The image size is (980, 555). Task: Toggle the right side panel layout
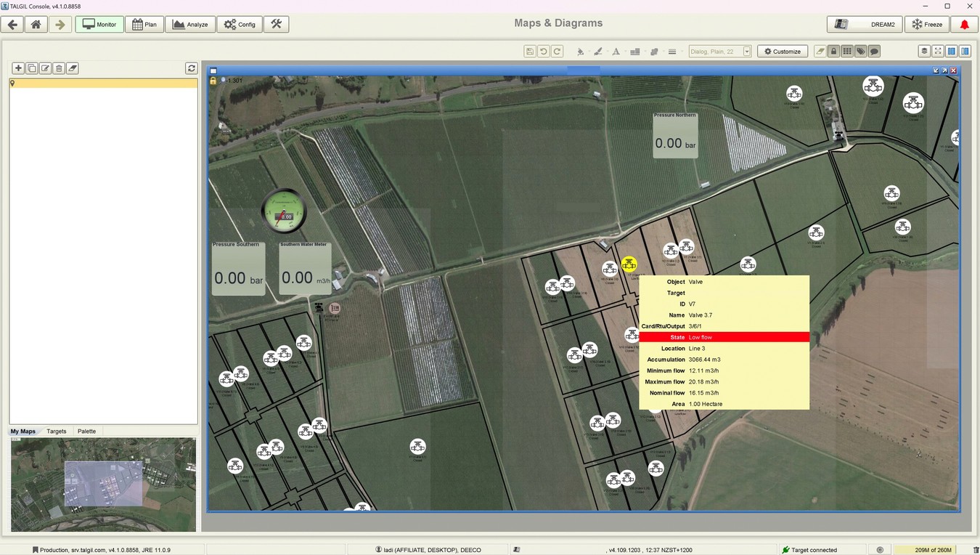coord(965,52)
